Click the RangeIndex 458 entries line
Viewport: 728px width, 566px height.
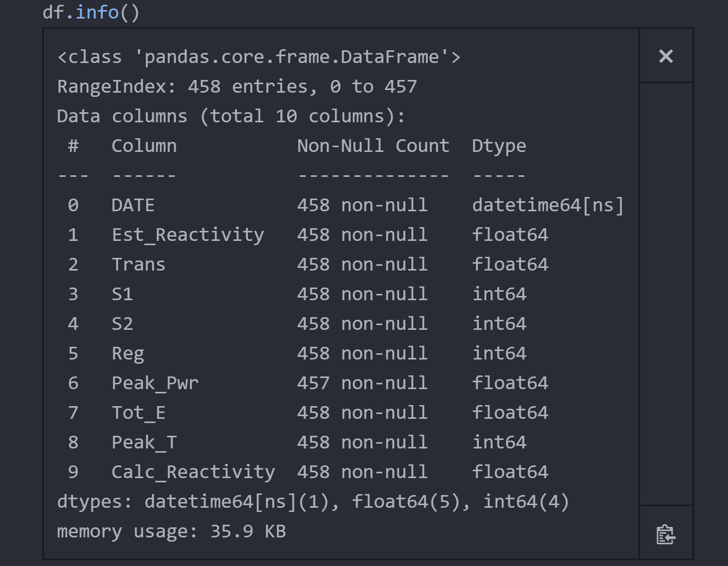coord(237,87)
